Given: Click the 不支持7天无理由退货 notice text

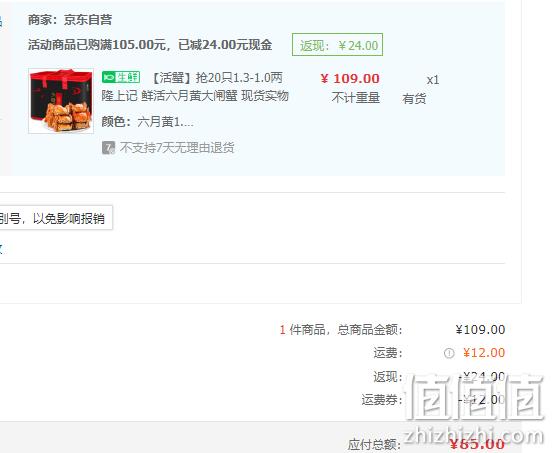Looking at the screenshot, I should (x=177, y=147).
